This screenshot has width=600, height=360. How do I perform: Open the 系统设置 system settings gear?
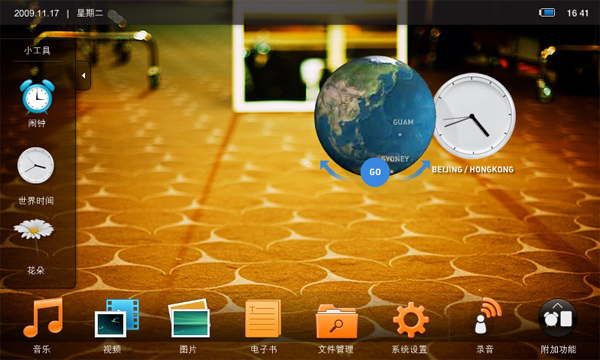point(411,319)
